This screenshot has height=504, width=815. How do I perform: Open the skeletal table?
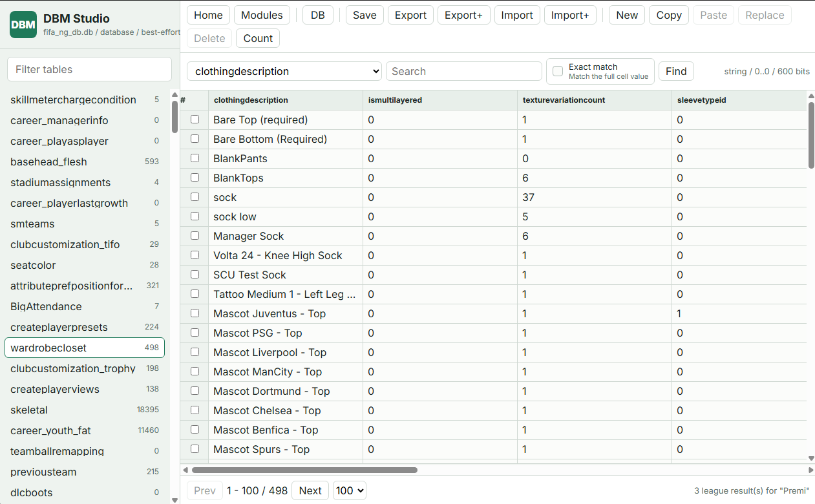[x=85, y=410]
